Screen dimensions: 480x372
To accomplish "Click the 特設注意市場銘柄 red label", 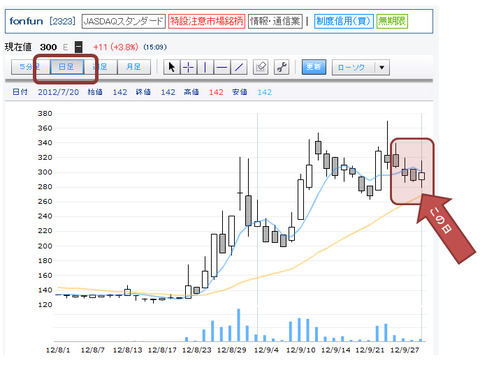I will tap(207, 21).
